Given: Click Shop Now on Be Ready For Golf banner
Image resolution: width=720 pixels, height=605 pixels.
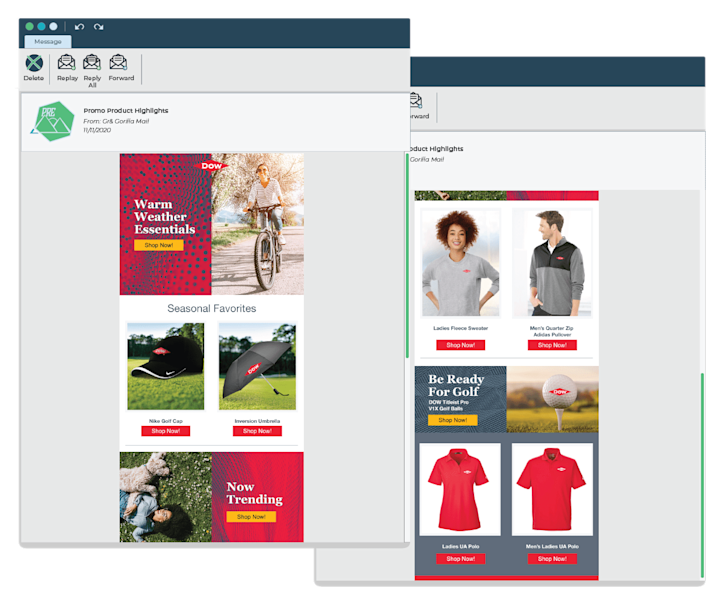Looking at the screenshot, I should point(453,420).
